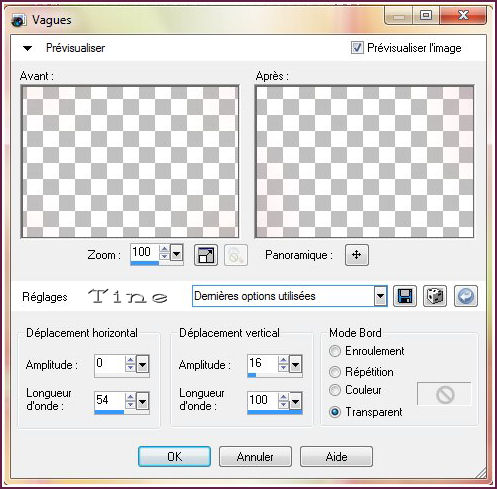Toggle the Prévisualiser l'image checkbox

pos(357,48)
